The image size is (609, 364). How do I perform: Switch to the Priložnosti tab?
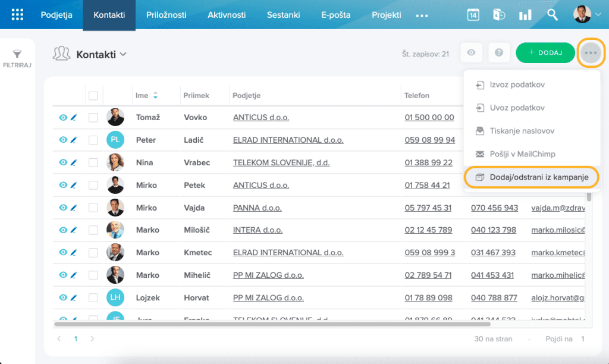pyautogui.click(x=166, y=15)
